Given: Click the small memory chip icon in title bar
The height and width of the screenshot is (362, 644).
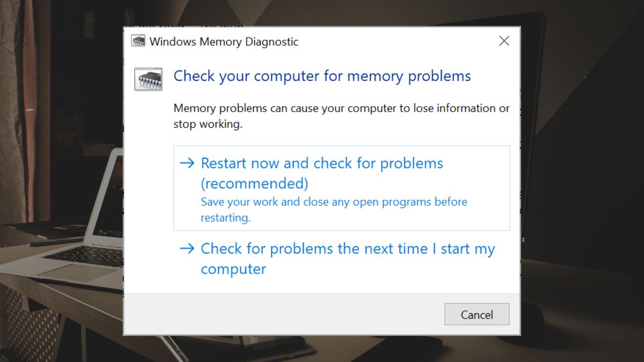Looking at the screenshot, I should coord(138,41).
